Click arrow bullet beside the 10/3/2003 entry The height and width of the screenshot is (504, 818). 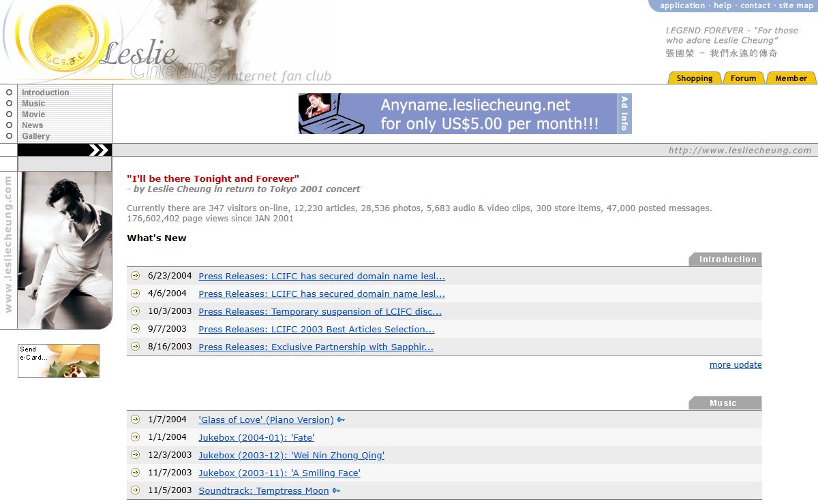[x=135, y=311]
